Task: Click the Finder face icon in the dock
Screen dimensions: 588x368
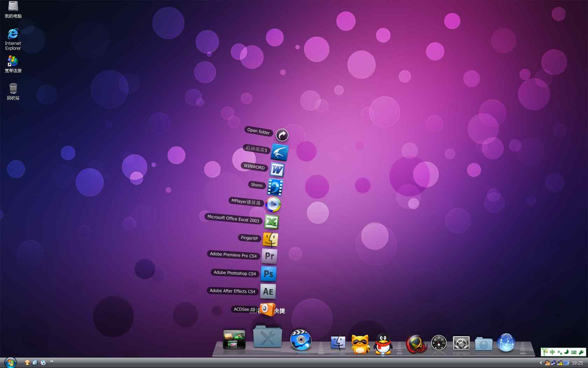Action: coord(338,342)
